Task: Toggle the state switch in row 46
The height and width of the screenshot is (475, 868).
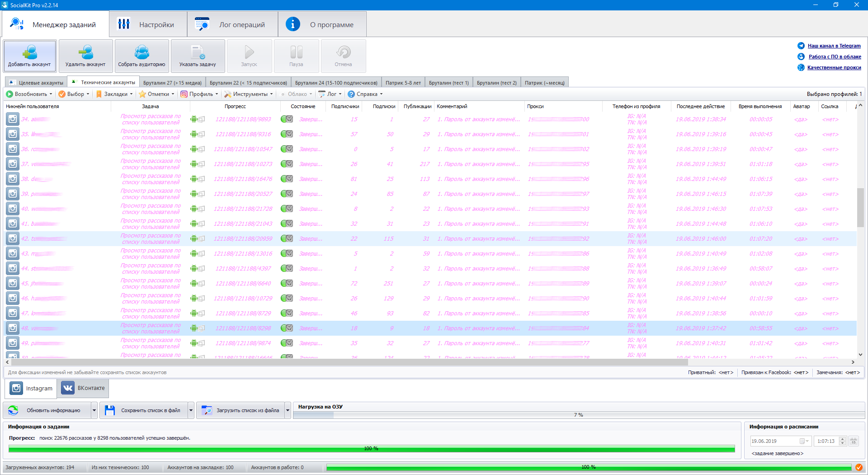Action: click(287, 298)
